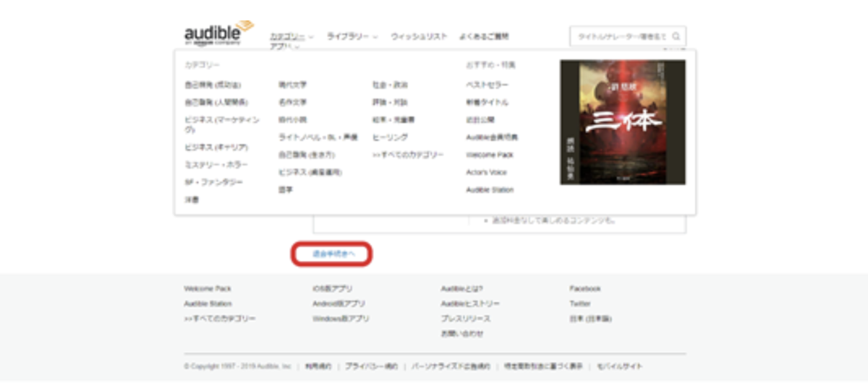Viewport: 868px width, 391px height.
Task: Select ビジネス (資産運用) category
Action: tap(310, 172)
